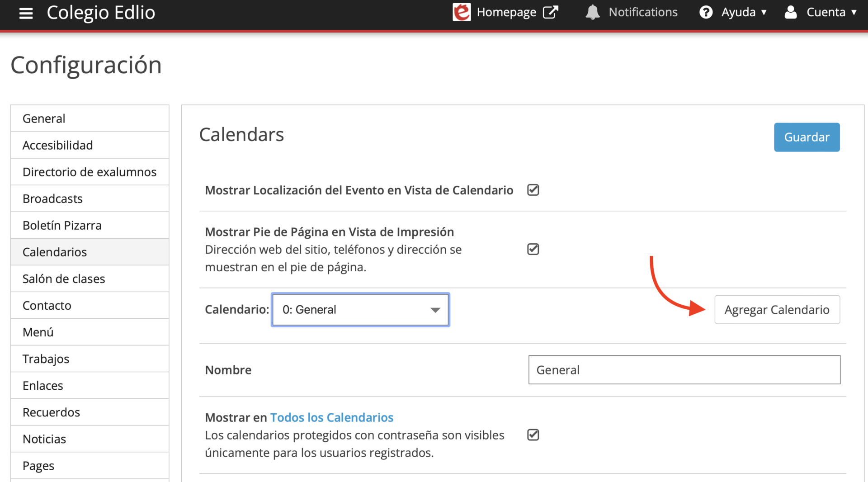The height and width of the screenshot is (482, 868).
Task: Open the hamburger navigation menu
Action: pyautogui.click(x=26, y=13)
